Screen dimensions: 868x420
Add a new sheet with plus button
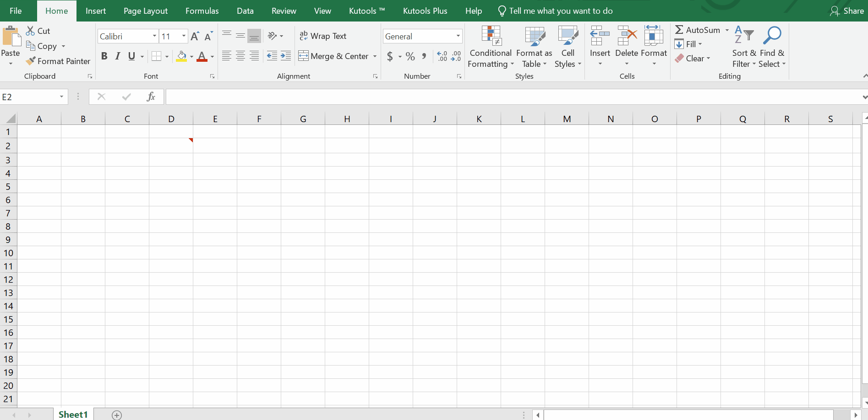117,415
